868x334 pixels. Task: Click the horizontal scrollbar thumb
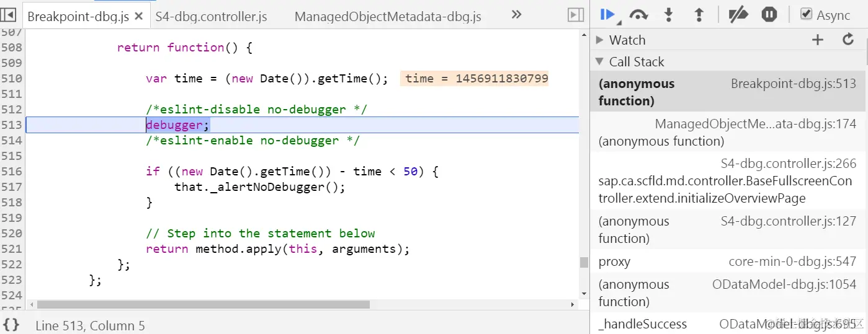(x=204, y=304)
